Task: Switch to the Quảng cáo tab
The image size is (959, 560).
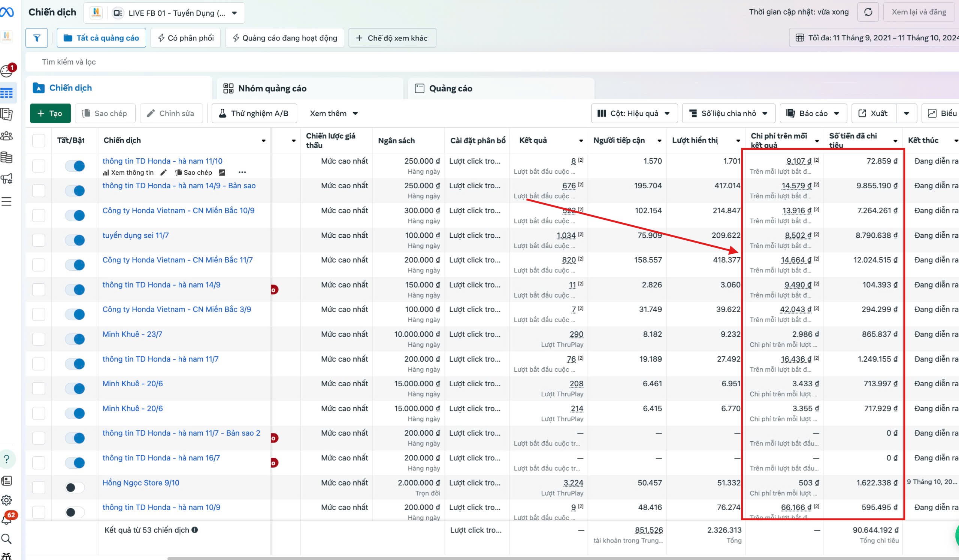Action: point(501,89)
